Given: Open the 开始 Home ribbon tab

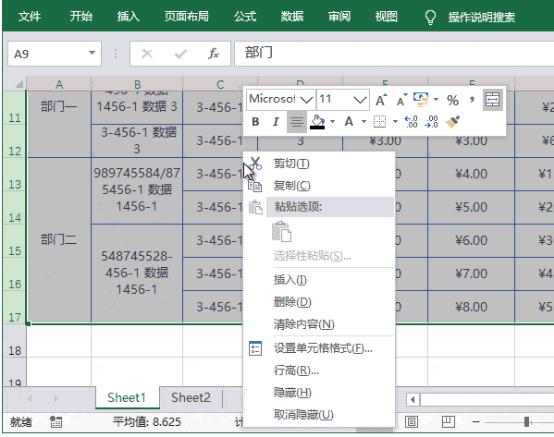Looking at the screenshot, I should [x=81, y=16].
